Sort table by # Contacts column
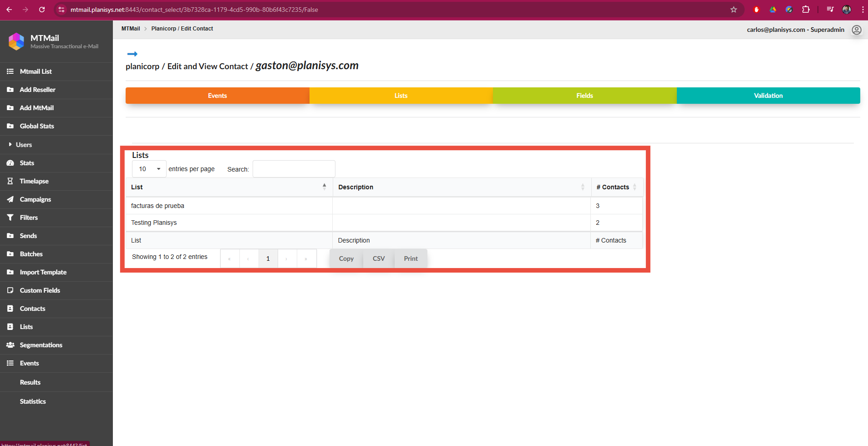Viewport: 868px width, 446px height. pos(616,187)
